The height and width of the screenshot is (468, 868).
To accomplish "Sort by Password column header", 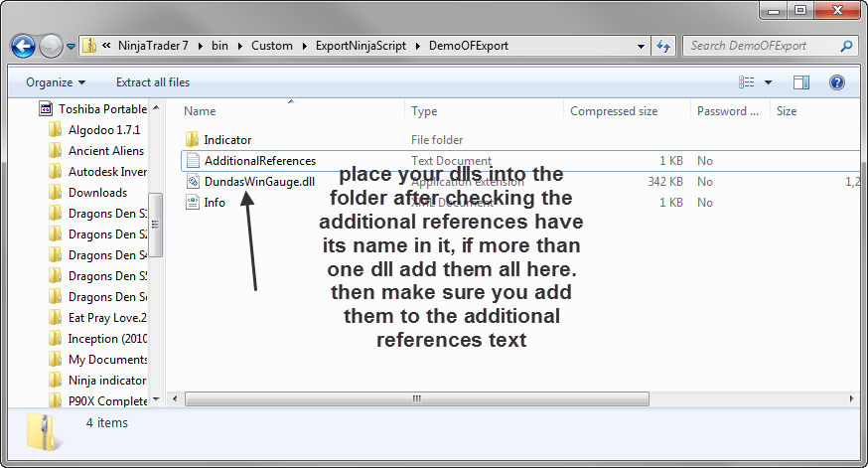I will pyautogui.click(x=730, y=110).
